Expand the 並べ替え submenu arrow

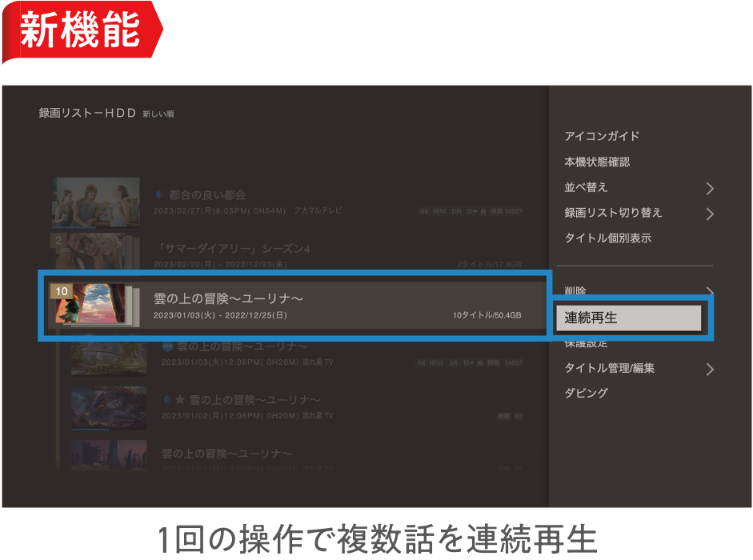point(709,189)
